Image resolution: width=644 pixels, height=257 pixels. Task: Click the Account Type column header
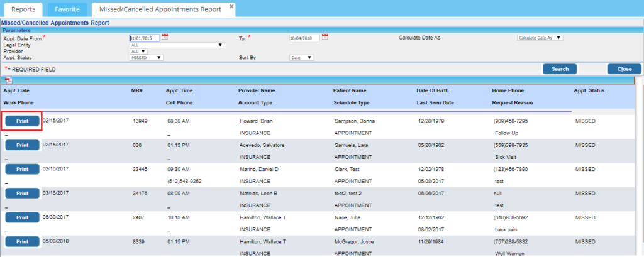click(x=255, y=102)
